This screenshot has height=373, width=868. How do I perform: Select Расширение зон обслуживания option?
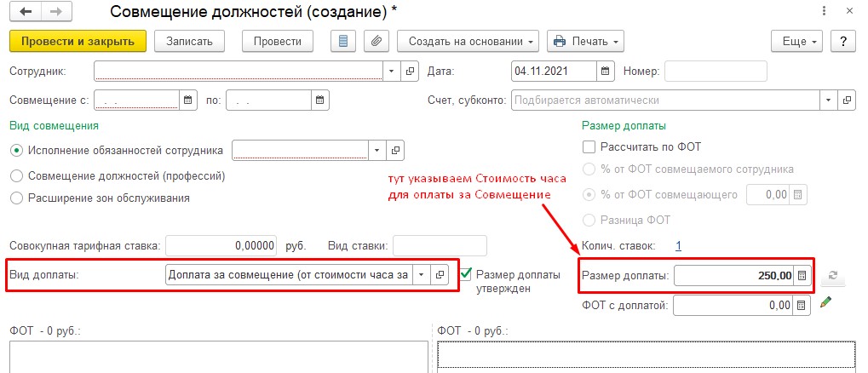(16, 198)
